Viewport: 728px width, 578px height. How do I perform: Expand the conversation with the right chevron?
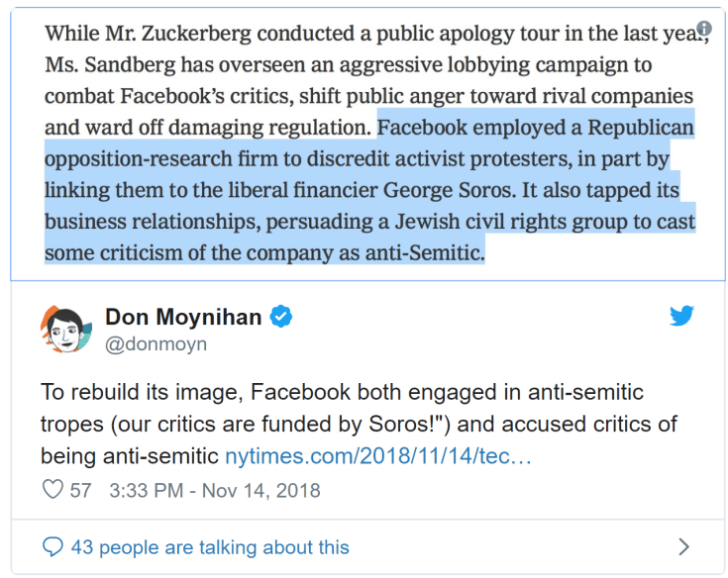pyautogui.click(x=682, y=546)
